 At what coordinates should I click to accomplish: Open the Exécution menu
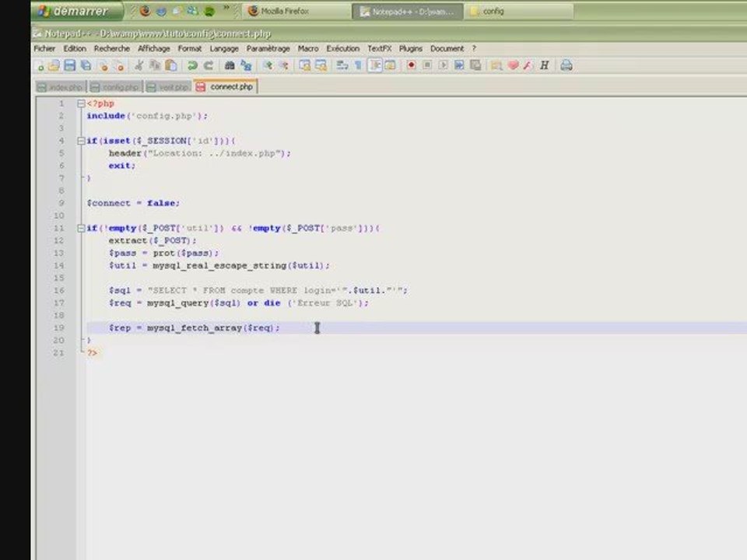coord(343,48)
